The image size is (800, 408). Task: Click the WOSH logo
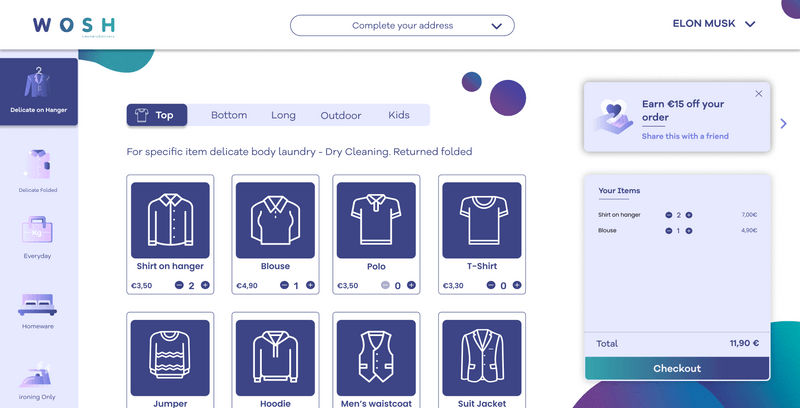pos(74,26)
